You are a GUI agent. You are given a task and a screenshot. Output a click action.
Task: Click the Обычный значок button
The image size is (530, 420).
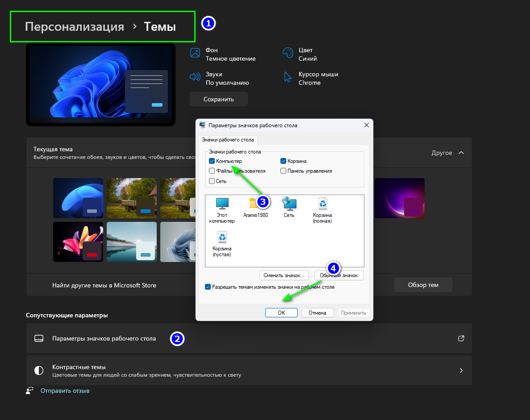[339, 275]
